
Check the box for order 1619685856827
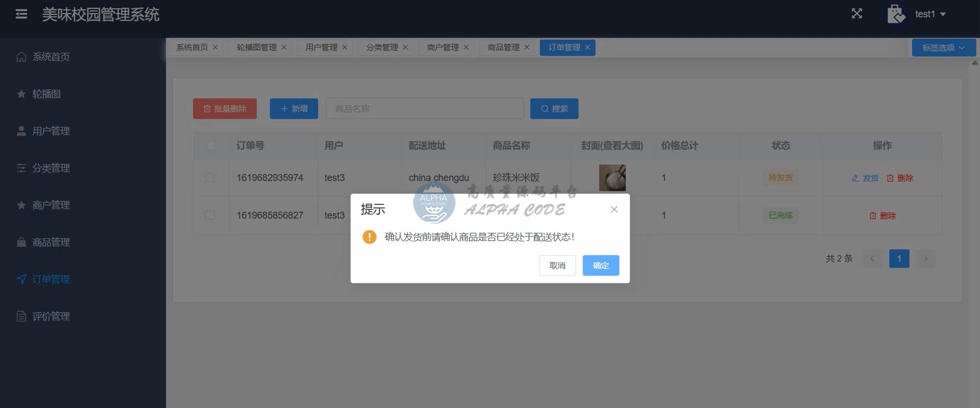point(210,215)
